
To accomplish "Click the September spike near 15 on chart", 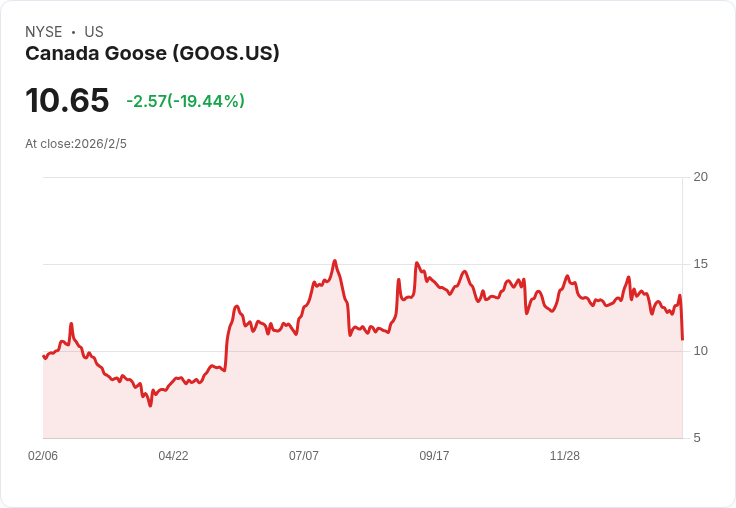I will point(416,263).
